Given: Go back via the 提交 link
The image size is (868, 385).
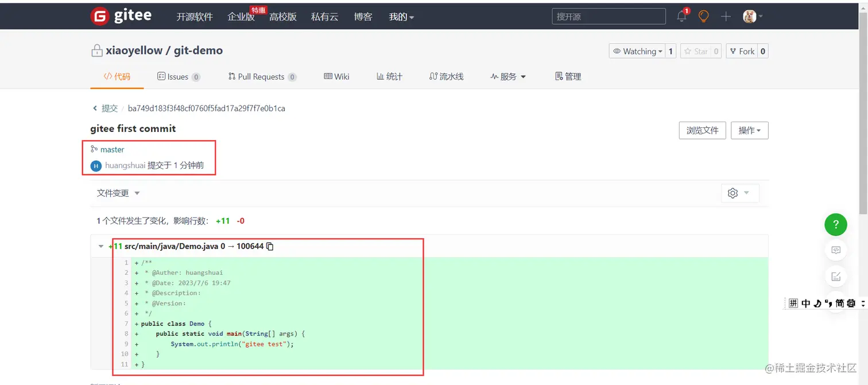Looking at the screenshot, I should point(109,108).
